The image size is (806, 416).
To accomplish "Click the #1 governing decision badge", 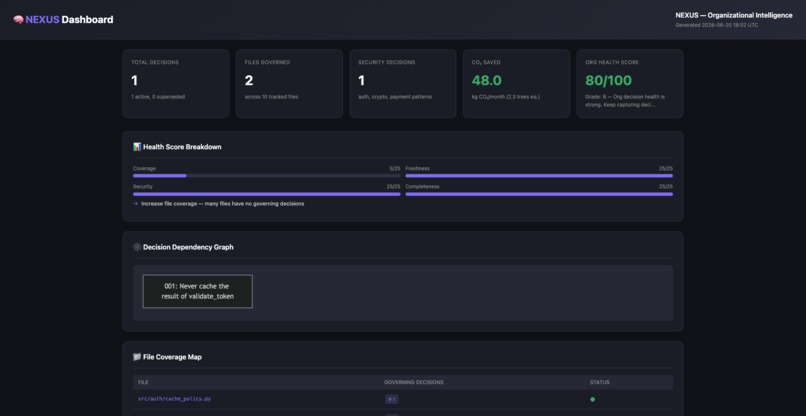I will tap(392, 399).
